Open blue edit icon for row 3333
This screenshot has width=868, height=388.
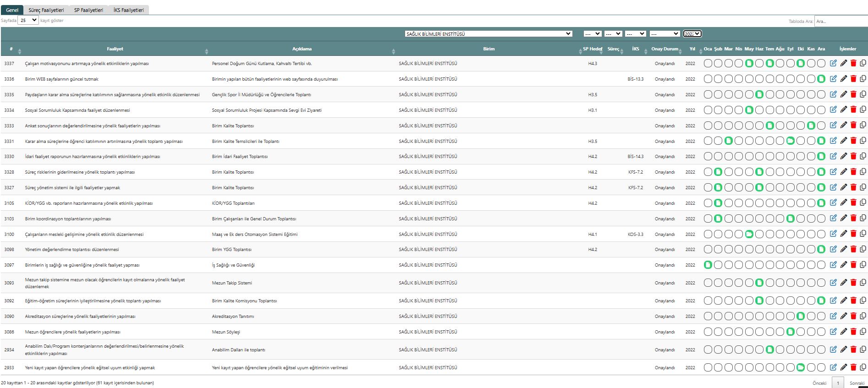click(x=833, y=126)
